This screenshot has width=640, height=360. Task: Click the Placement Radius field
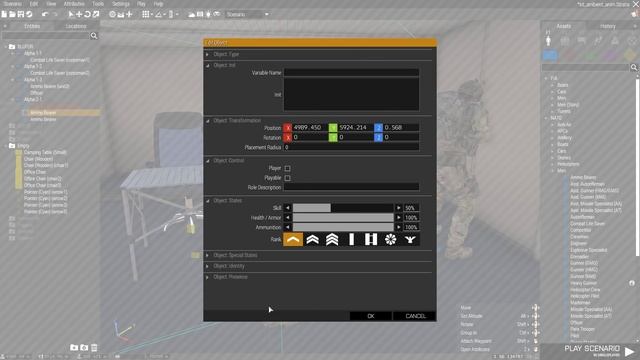click(x=351, y=147)
